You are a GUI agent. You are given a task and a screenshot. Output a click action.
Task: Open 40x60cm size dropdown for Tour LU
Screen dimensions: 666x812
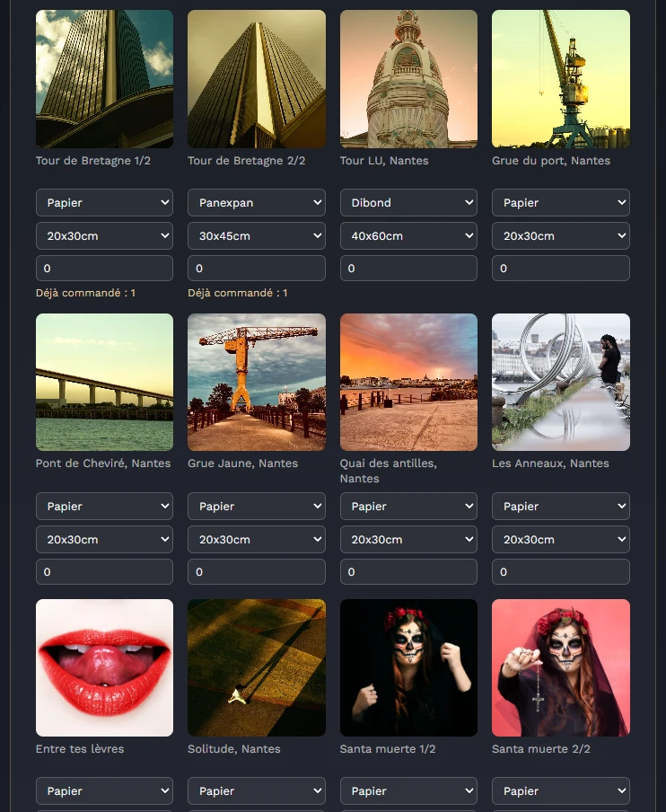[x=408, y=235]
